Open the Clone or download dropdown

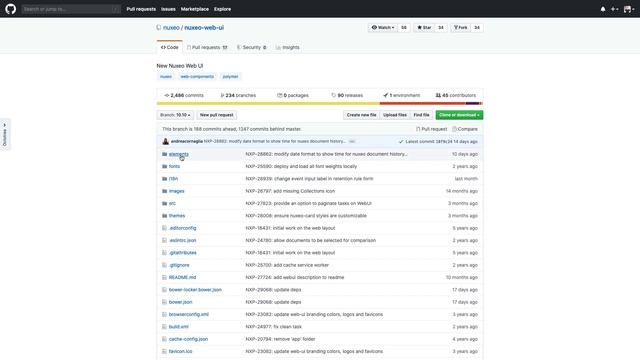(459, 115)
